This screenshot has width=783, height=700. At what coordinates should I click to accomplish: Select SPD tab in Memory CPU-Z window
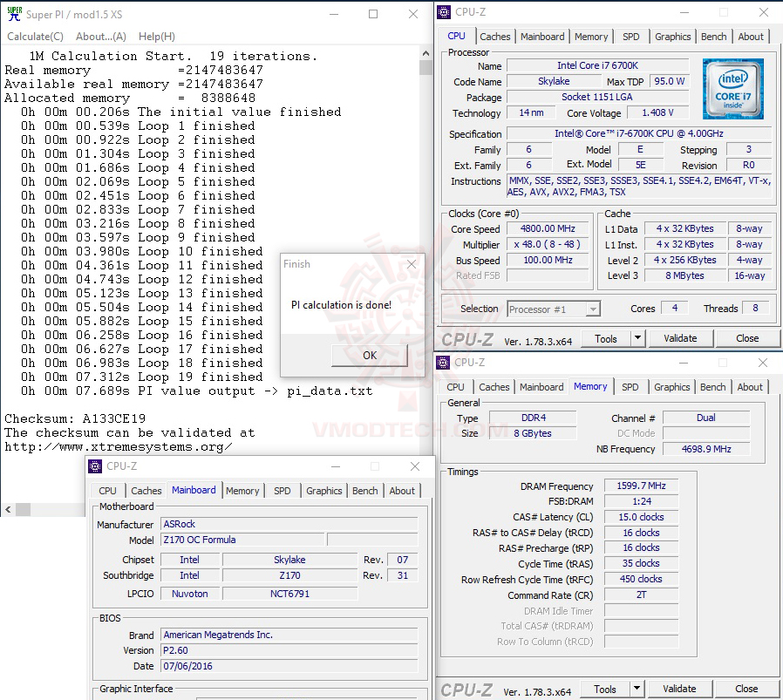(630, 387)
